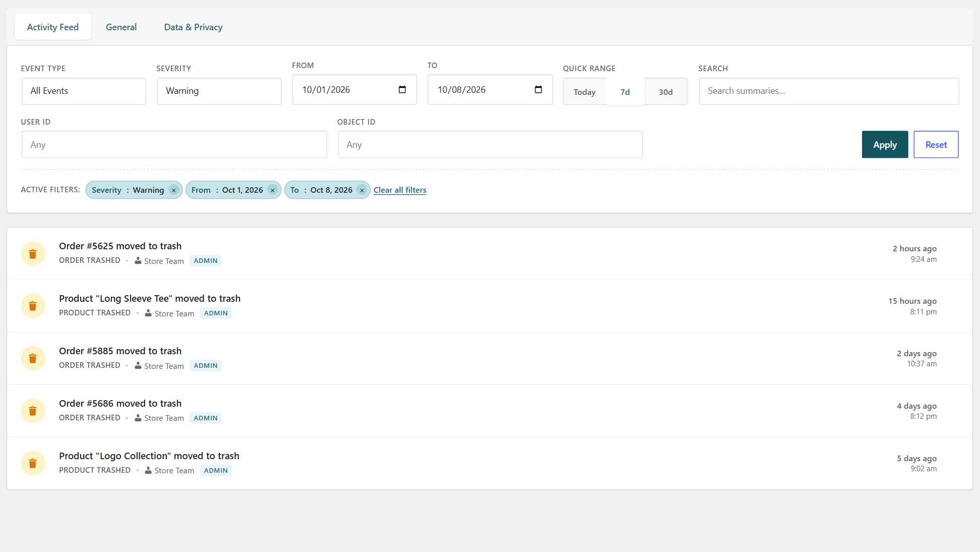
Task: Open the calendar picker in From field
Action: [402, 90]
